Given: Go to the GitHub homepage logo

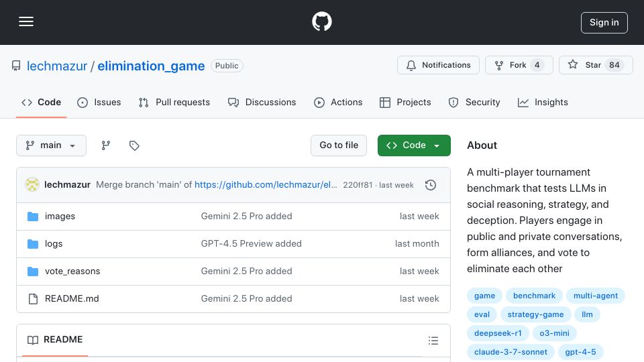Looking at the screenshot, I should click(321, 21).
